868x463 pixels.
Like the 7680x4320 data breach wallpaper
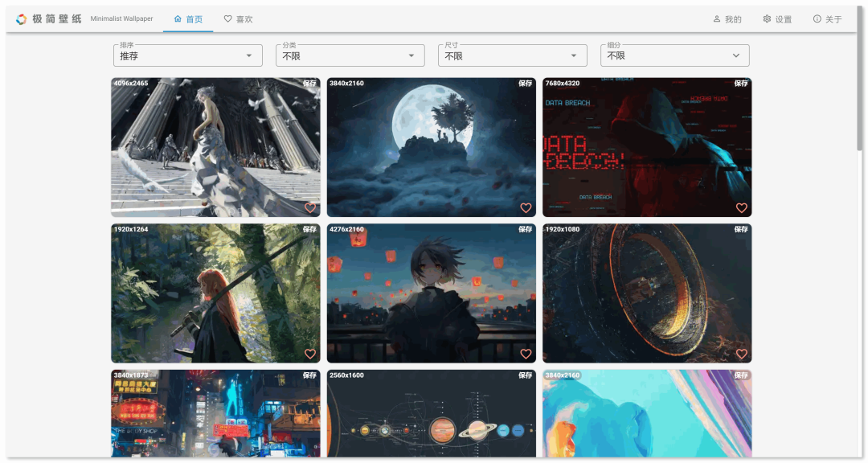click(741, 207)
